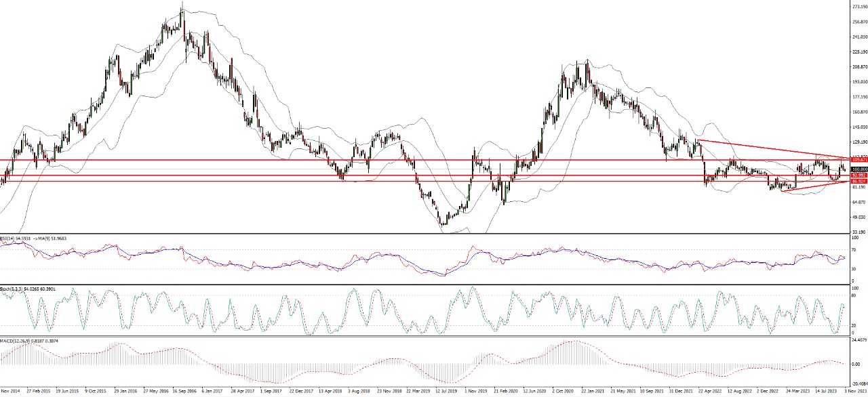
Task: Select the red 92.992 price tag
Action: tap(859, 175)
